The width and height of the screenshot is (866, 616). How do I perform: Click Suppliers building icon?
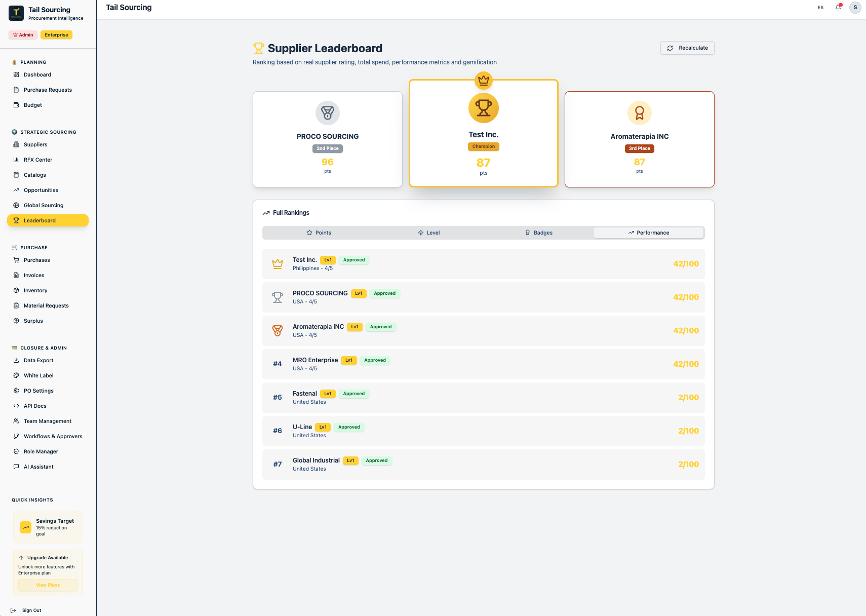pos(16,144)
